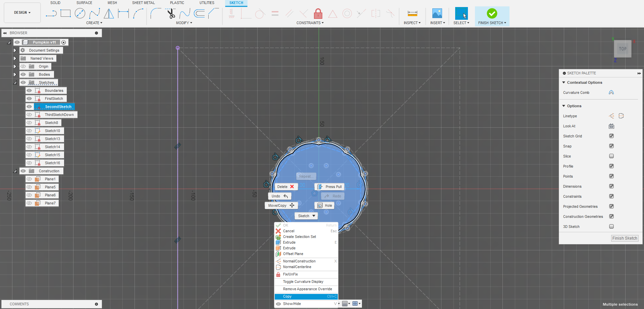Switch to the SURFACE tab
Viewport: 644px width, 309px height.
[x=84, y=3]
